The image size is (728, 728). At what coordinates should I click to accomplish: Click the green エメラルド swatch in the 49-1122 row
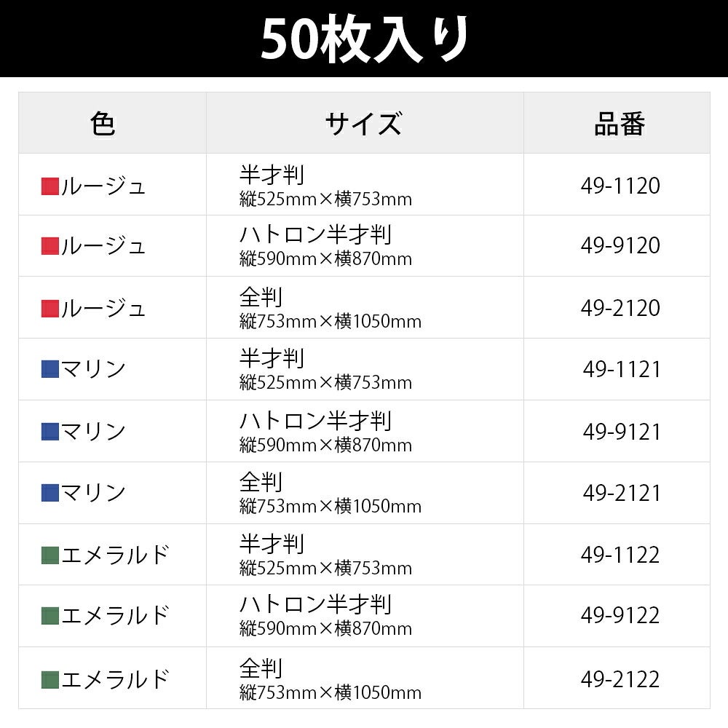click(x=50, y=555)
